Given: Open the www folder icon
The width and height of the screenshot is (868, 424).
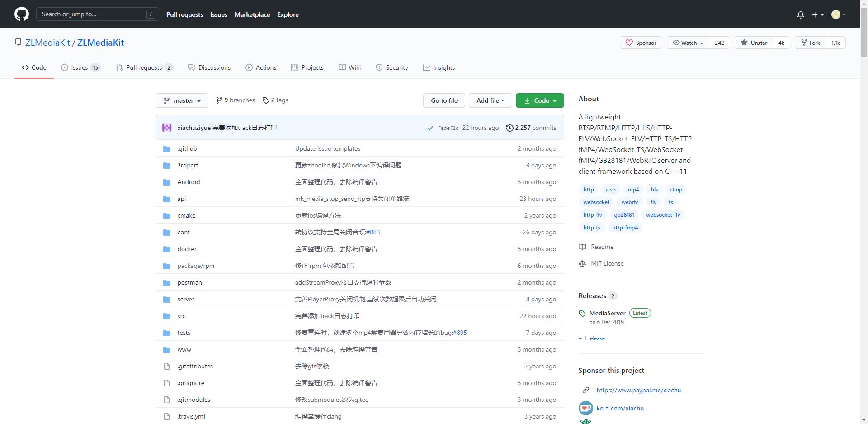Looking at the screenshot, I should pyautogui.click(x=167, y=350).
